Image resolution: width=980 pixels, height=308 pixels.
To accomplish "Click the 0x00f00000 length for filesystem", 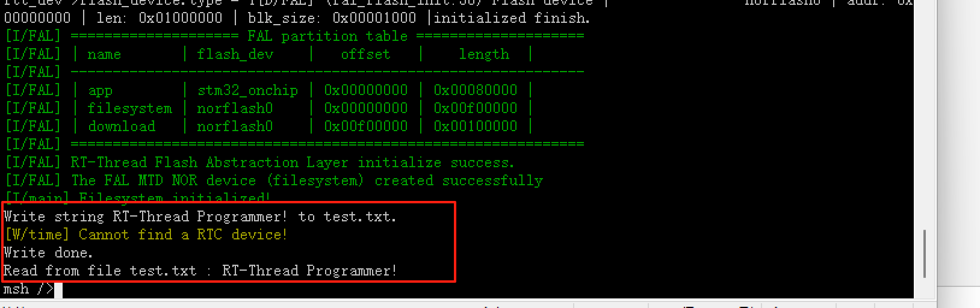I will point(475,108).
